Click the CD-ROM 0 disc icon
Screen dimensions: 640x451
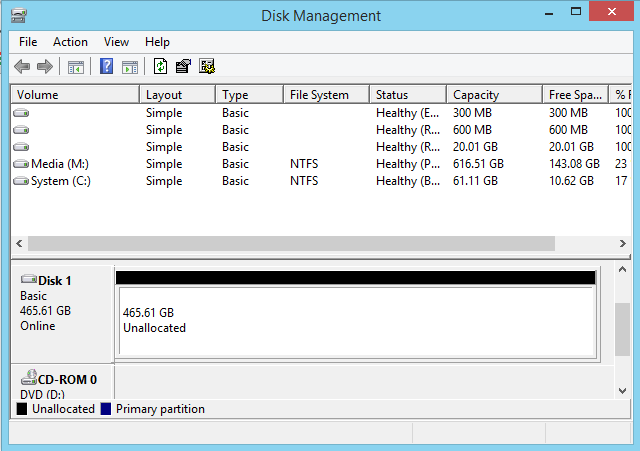(x=29, y=378)
